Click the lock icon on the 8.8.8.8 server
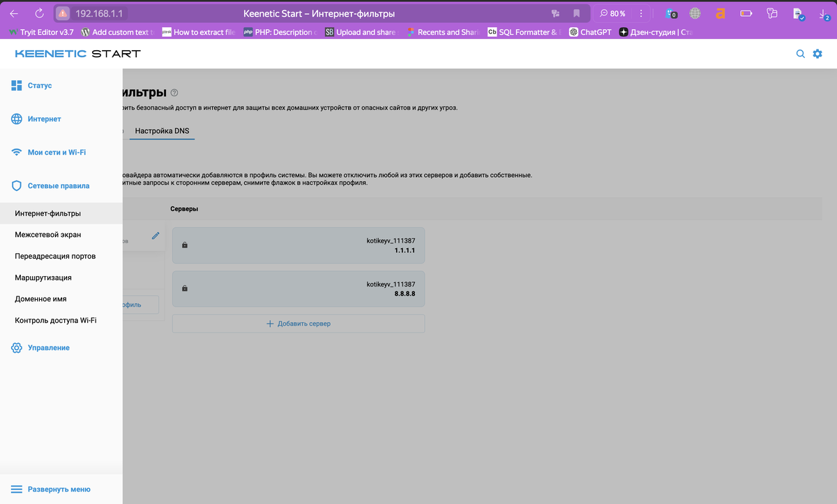Screen dimensions: 837x504 pyautogui.click(x=184, y=289)
